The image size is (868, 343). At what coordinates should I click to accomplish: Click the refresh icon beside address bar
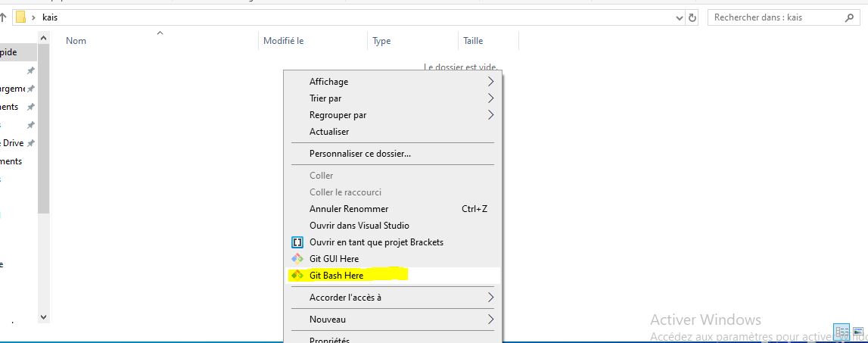pos(692,17)
